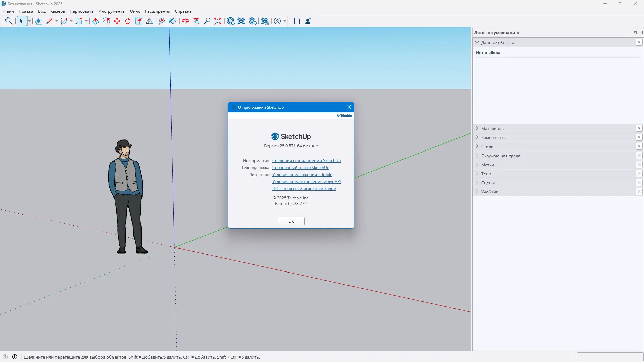Select the Rotate tool
This screenshot has width=644, height=362.
[128, 21]
